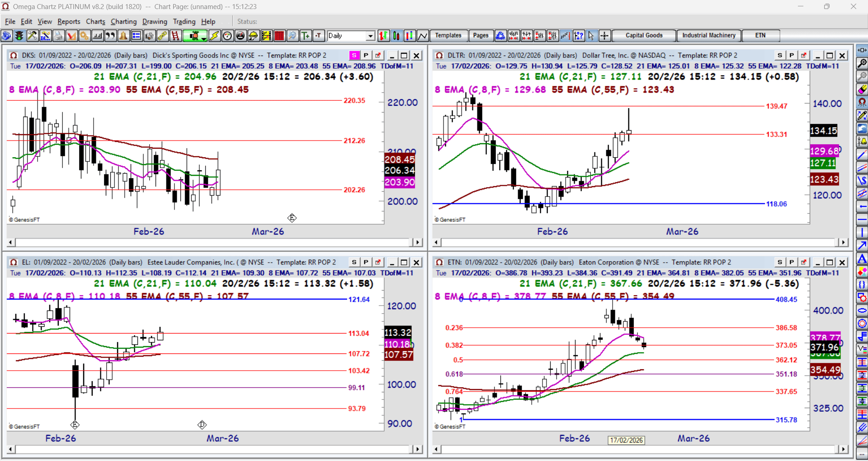The height and width of the screenshot is (461, 868).
Task: Click the hard hat icon
Action: coord(254,36)
